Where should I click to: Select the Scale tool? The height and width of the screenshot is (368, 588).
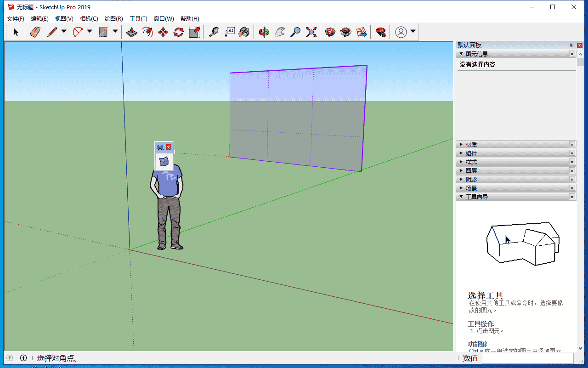tap(194, 32)
